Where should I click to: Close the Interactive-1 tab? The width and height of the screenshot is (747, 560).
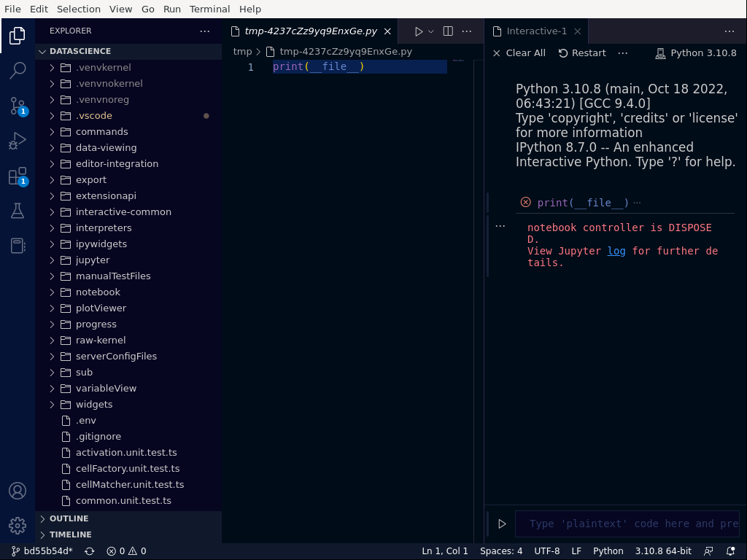[578, 31]
